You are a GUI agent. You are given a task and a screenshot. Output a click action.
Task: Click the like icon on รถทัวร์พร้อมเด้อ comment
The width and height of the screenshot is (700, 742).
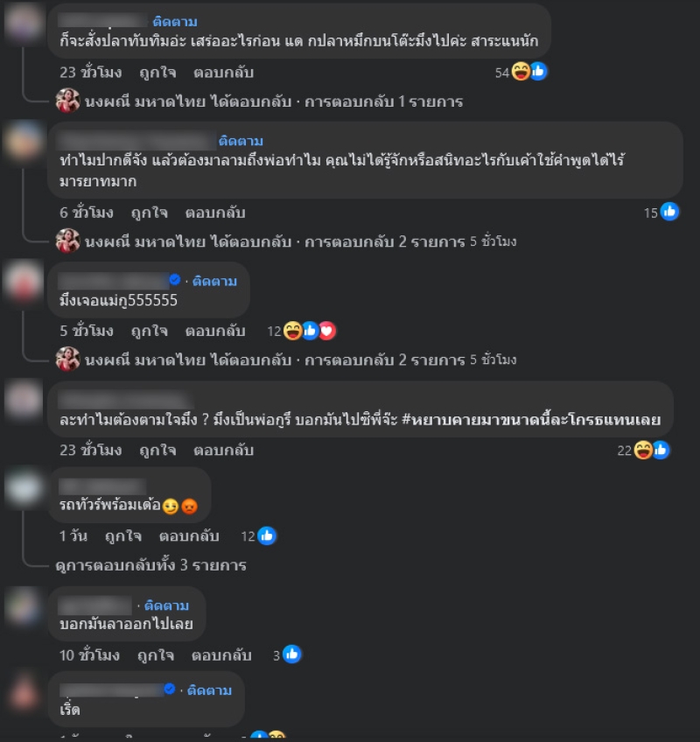pyautogui.click(x=267, y=535)
